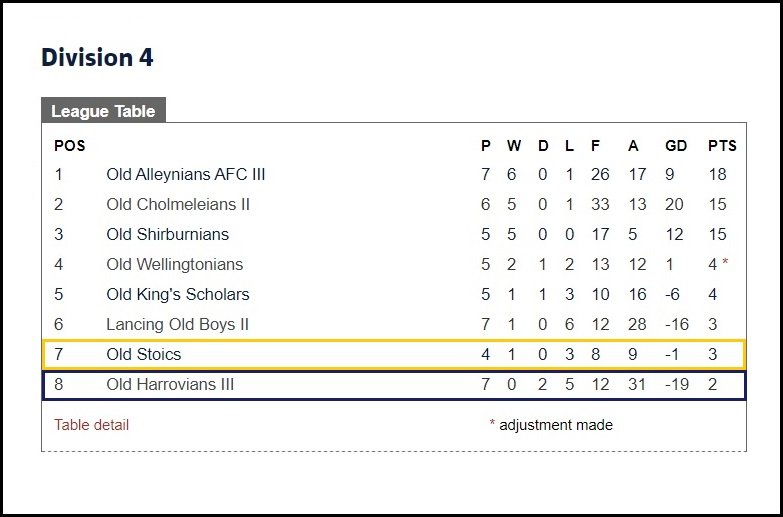Click the GD column header
This screenshot has width=783, height=517.
click(676, 146)
